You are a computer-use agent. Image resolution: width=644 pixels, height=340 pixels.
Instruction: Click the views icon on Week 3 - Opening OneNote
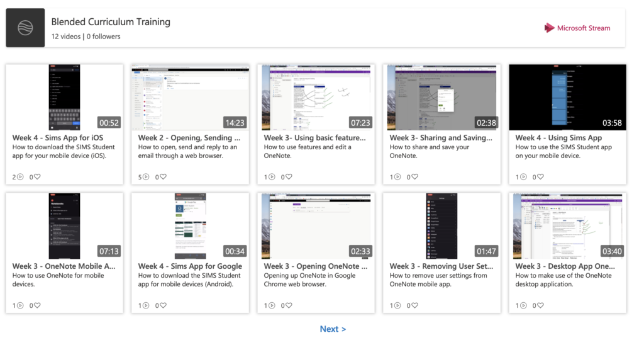coord(272,305)
